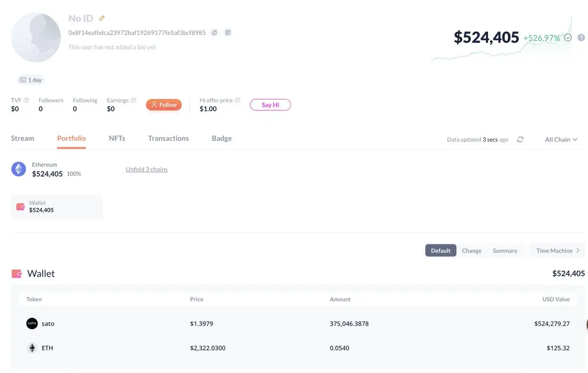Viewport: 588px width, 373px height.
Task: Select the Default view toggle
Action: [x=441, y=251]
